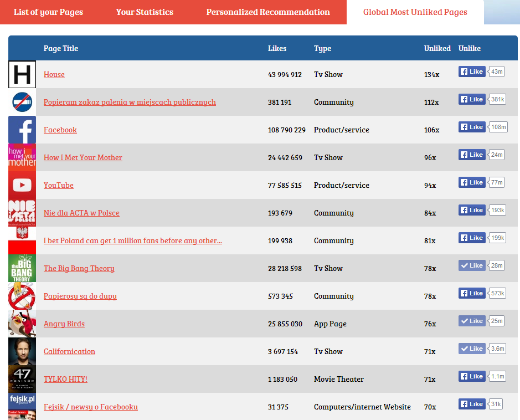Open the TYLKO HITY! page link
The width and height of the screenshot is (520, 420).
pyautogui.click(x=65, y=379)
